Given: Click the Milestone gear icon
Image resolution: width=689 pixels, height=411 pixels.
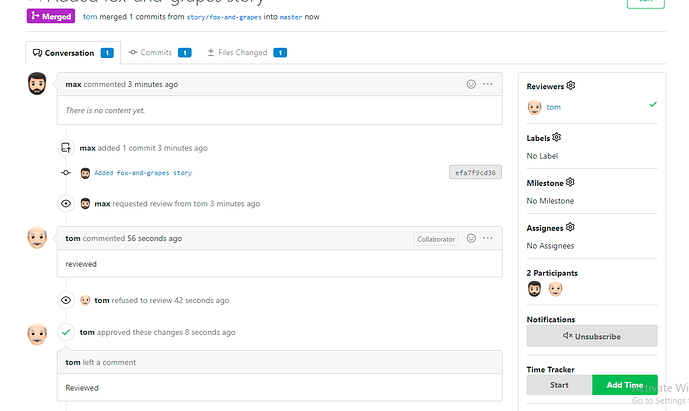Looking at the screenshot, I should click(570, 183).
